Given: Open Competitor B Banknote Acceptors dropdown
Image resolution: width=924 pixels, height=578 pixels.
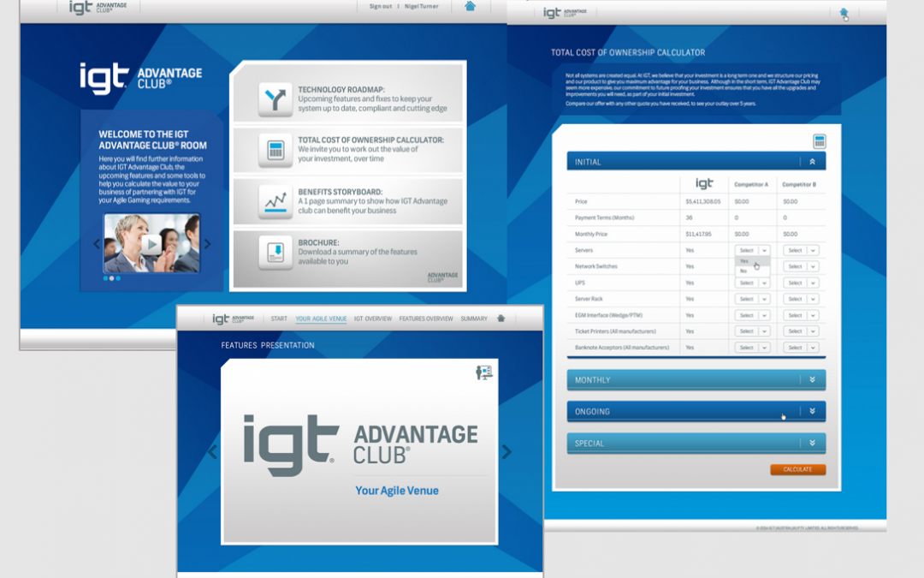Looking at the screenshot, I should [x=801, y=348].
